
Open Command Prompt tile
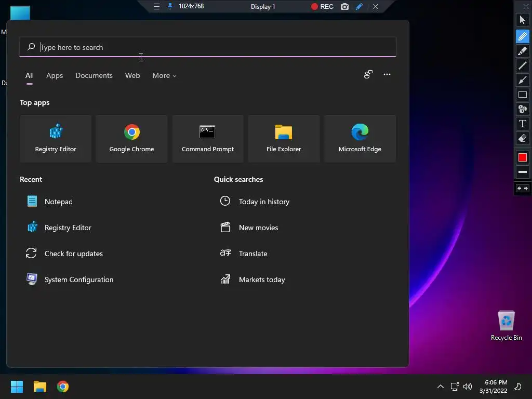(x=208, y=138)
